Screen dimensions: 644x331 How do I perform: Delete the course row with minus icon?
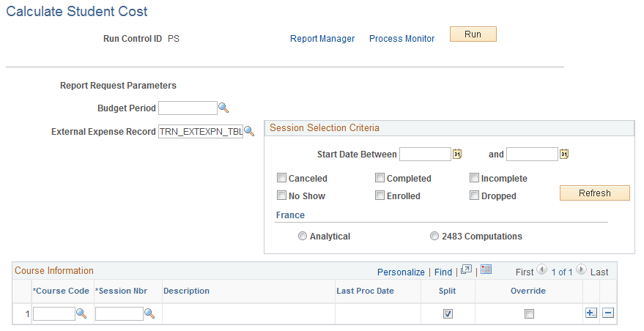tap(607, 313)
